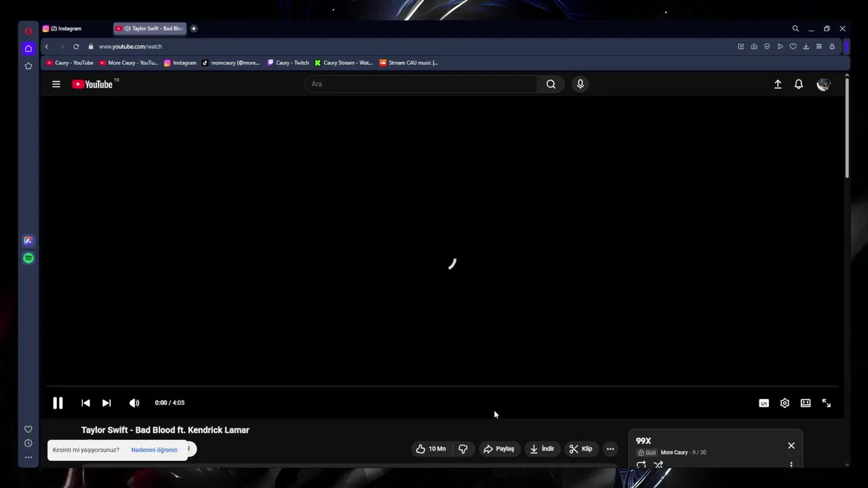Image resolution: width=868 pixels, height=488 pixels.
Task: Open a new browser tab
Action: point(193,28)
